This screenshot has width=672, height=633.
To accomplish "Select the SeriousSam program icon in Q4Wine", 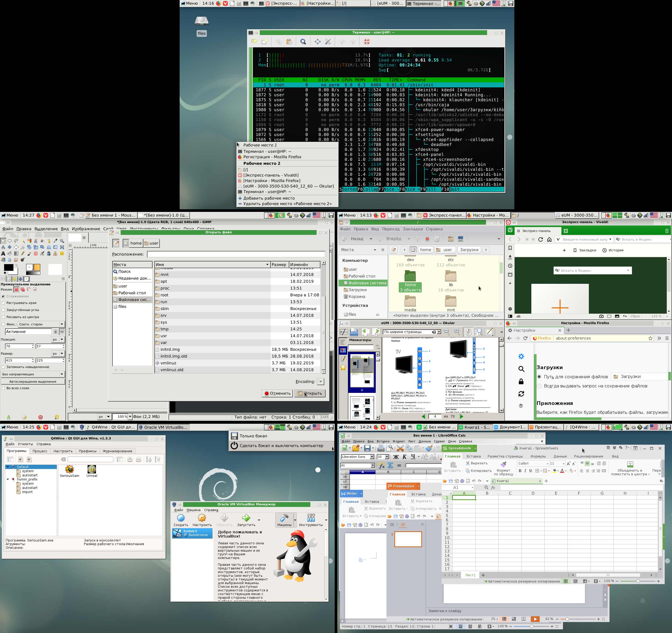I will (70, 471).
